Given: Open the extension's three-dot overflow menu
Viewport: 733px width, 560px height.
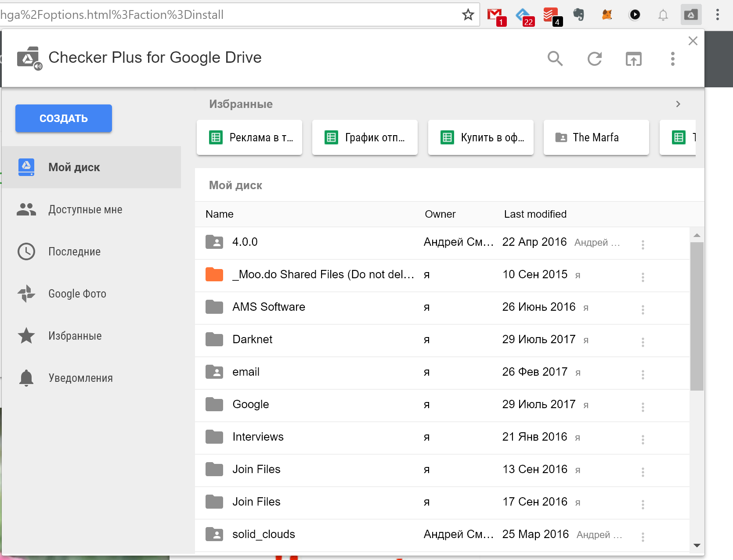Looking at the screenshot, I should [x=672, y=59].
